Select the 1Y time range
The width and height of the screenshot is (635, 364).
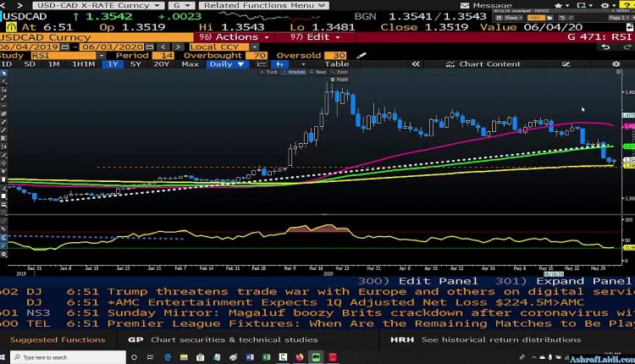tap(113, 63)
